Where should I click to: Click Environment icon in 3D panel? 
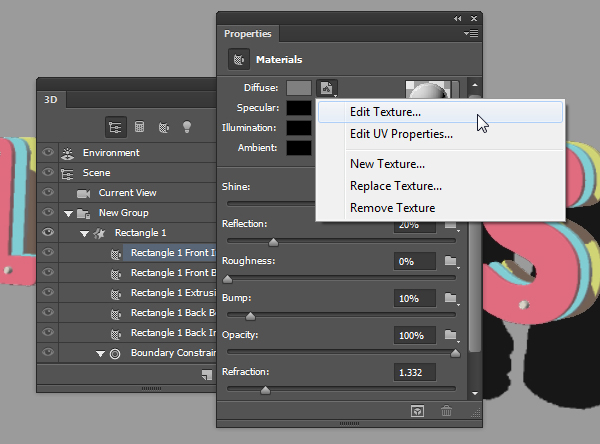[x=68, y=153]
